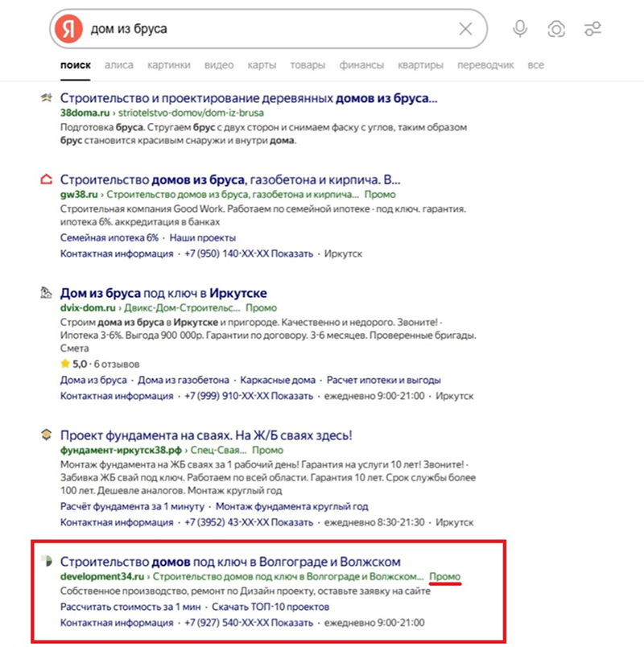Click the фундамент-иркутск38.рф favicon

tap(46, 435)
